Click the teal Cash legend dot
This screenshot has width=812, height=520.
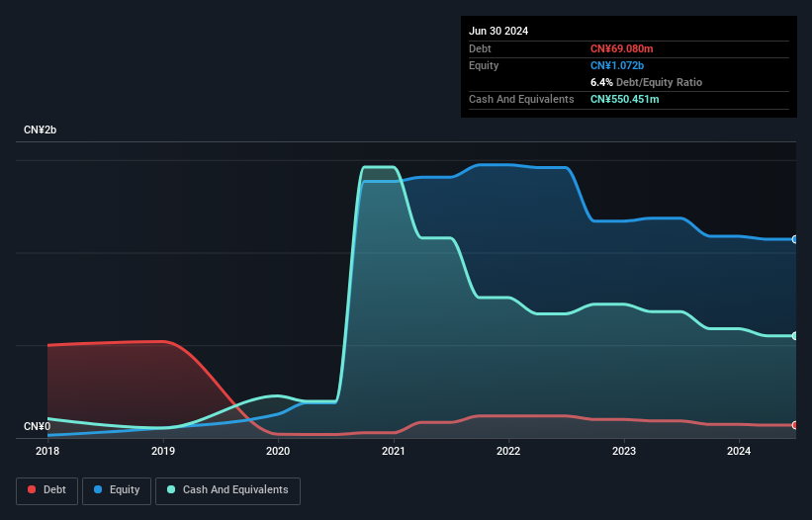[x=171, y=489]
